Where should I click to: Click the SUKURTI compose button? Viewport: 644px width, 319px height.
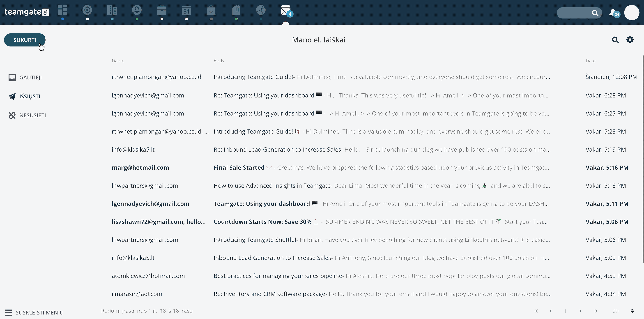point(25,40)
